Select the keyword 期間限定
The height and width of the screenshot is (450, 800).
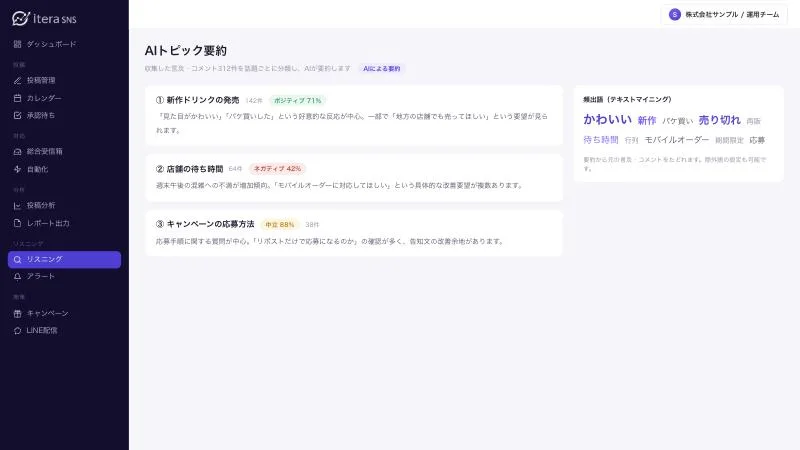click(x=729, y=140)
